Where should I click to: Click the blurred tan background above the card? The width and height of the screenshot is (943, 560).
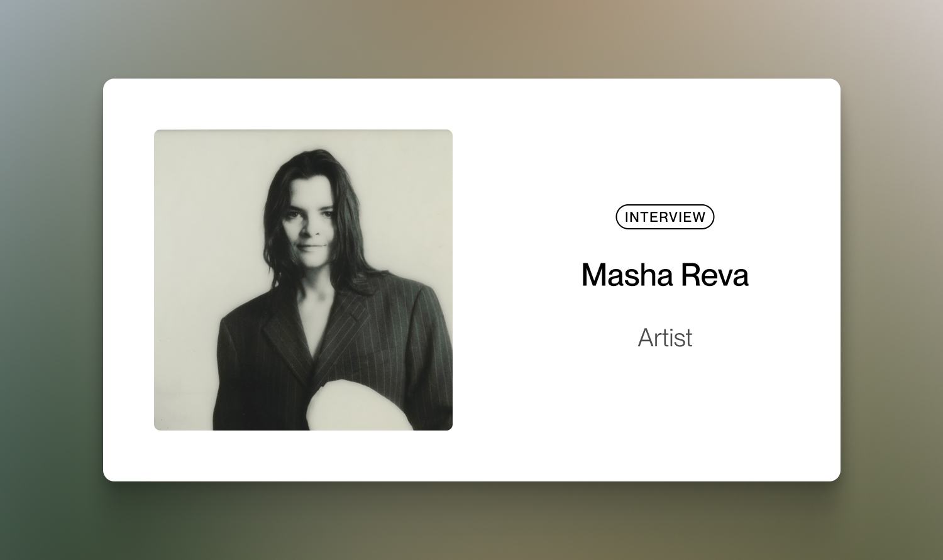(x=472, y=38)
